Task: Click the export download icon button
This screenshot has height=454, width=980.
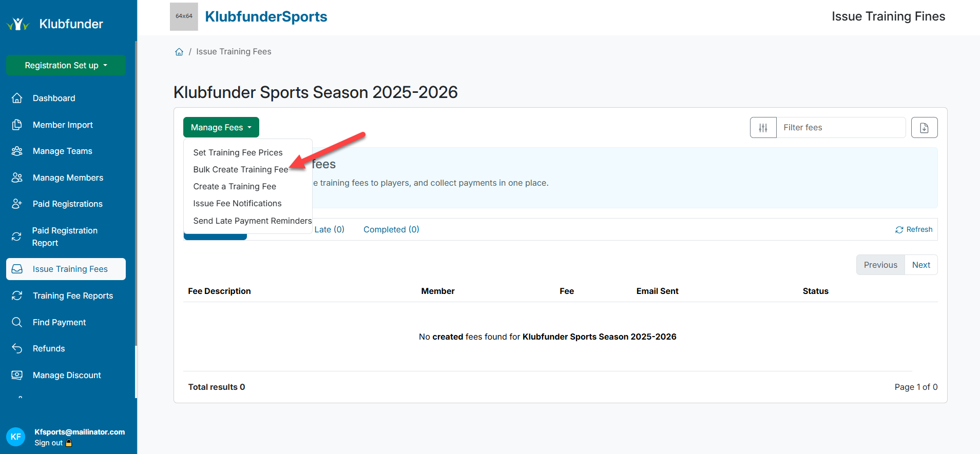Action: (x=924, y=128)
